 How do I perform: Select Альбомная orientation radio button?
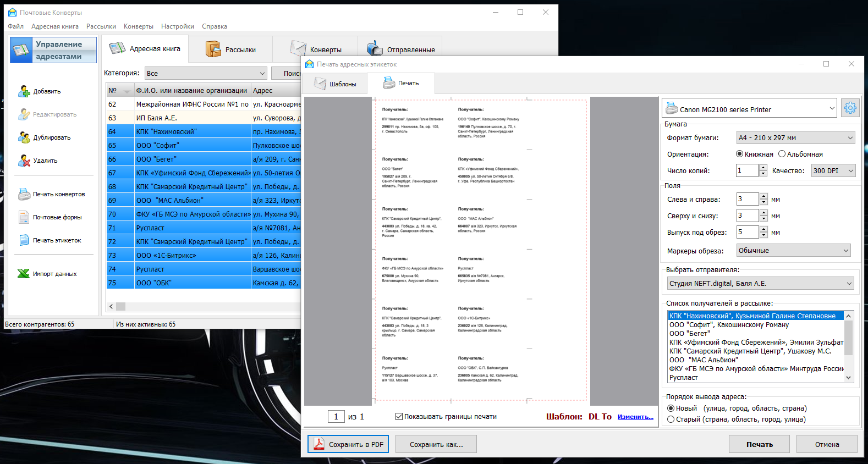[782, 154]
